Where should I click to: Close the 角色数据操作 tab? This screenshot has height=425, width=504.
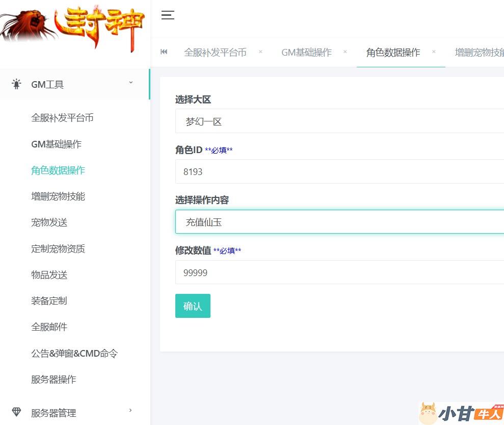[x=434, y=52]
